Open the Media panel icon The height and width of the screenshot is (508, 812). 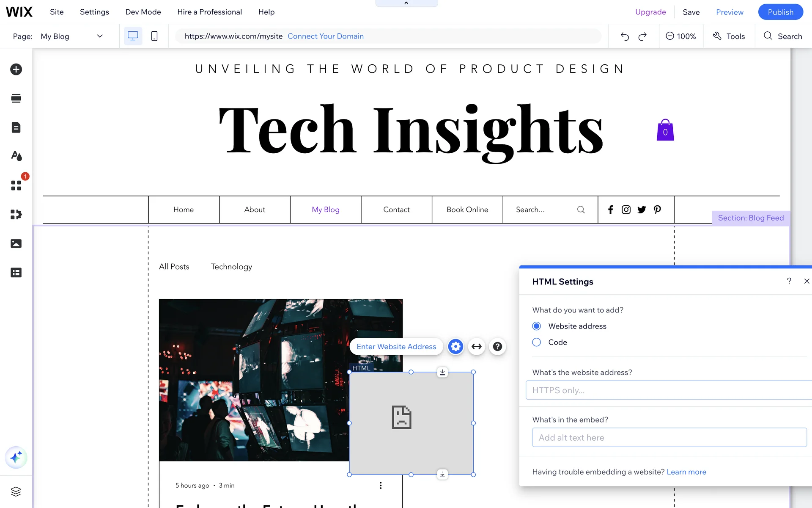coord(16,243)
